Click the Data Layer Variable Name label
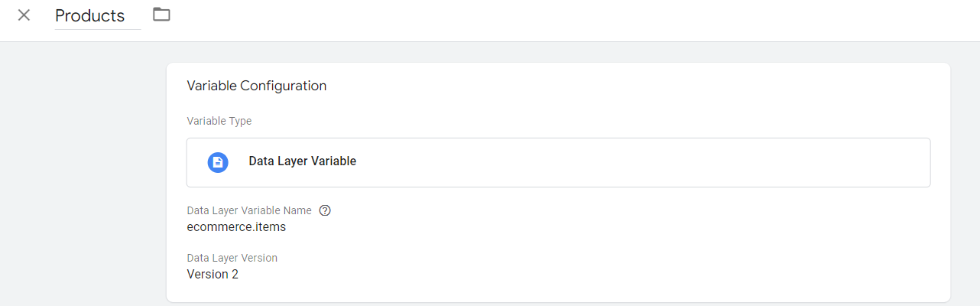 [x=249, y=210]
